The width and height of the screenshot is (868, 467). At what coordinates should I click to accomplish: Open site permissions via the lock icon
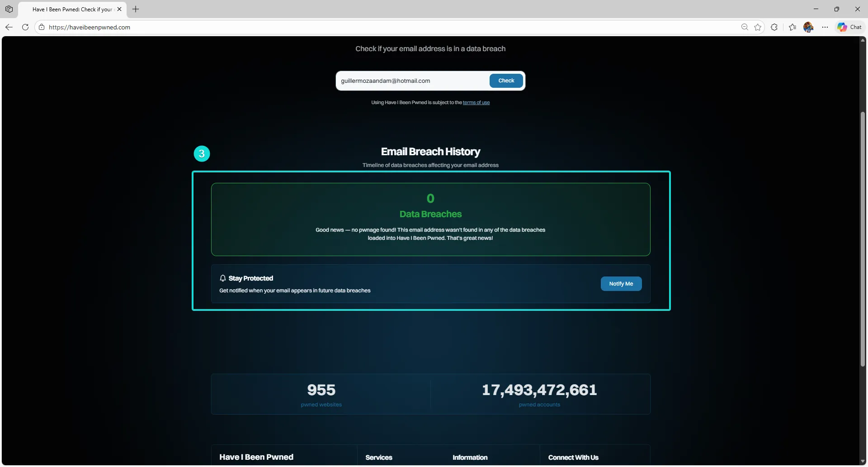click(x=41, y=27)
